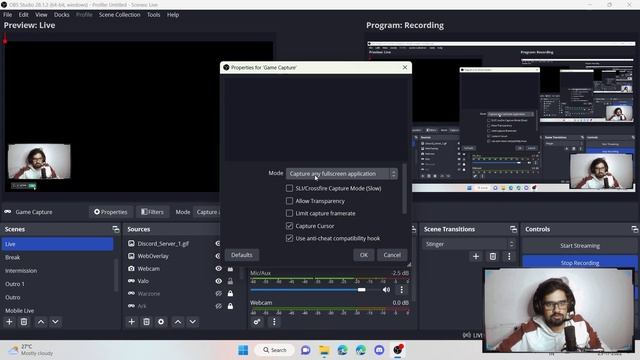Add a scene transition with the plus icon
640x360 pixels.
pos(476,256)
